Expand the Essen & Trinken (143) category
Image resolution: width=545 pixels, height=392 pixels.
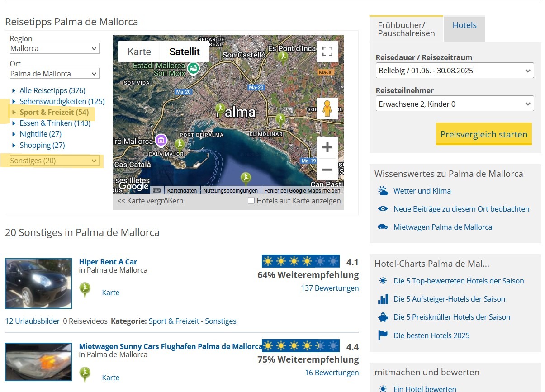coord(54,123)
